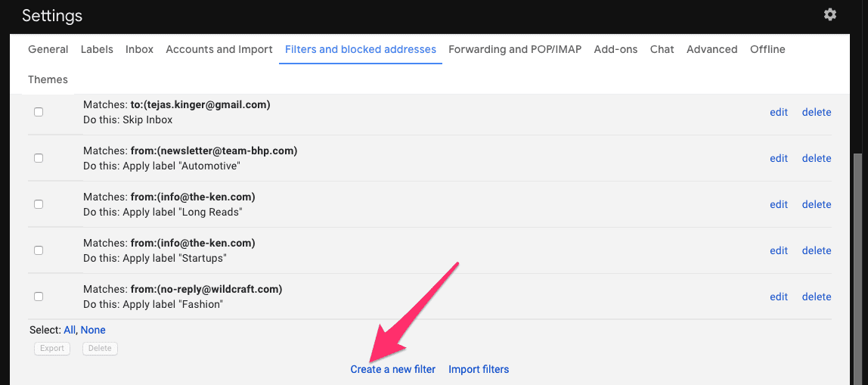Click "from:(newsletter@team-bhp.com)" filter text
This screenshot has height=385, width=868.
click(x=214, y=151)
